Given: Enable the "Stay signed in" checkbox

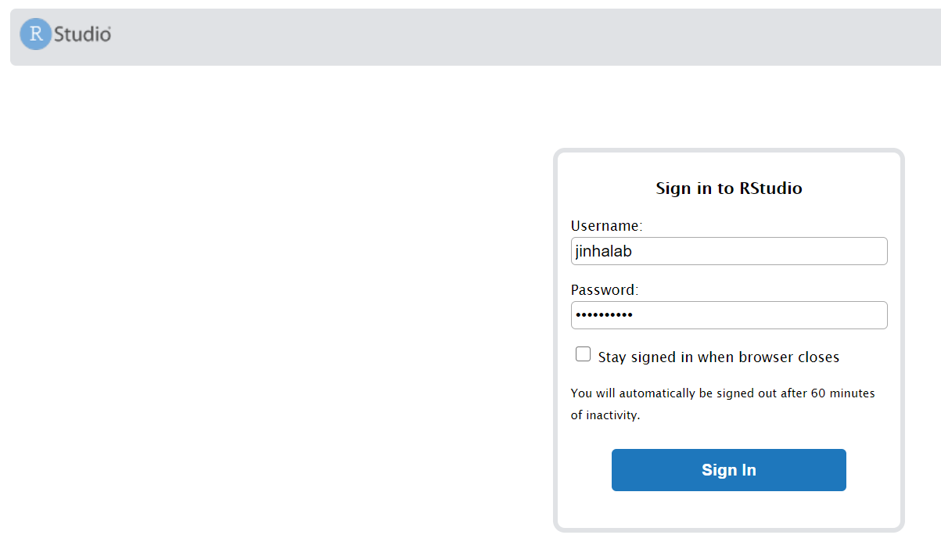Looking at the screenshot, I should (583, 354).
